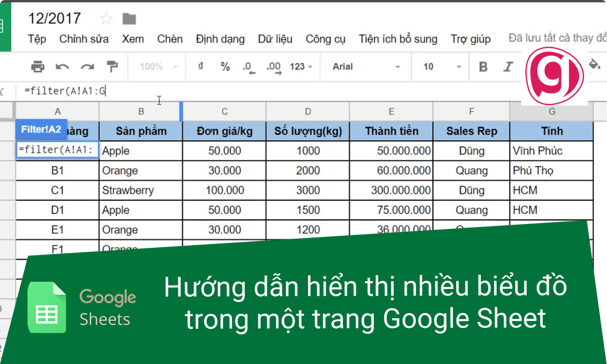The image size is (607, 364).
Task: Apply currency format with the đ icon
Action: pyautogui.click(x=200, y=67)
